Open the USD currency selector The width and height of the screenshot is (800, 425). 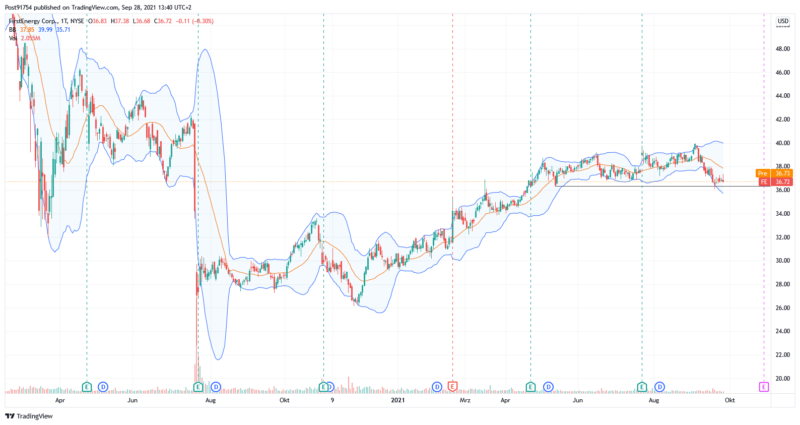(x=782, y=21)
